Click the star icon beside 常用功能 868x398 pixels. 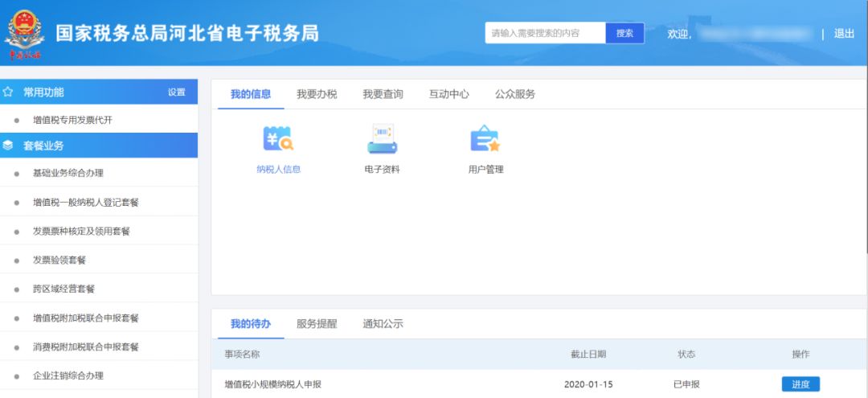coord(8,92)
